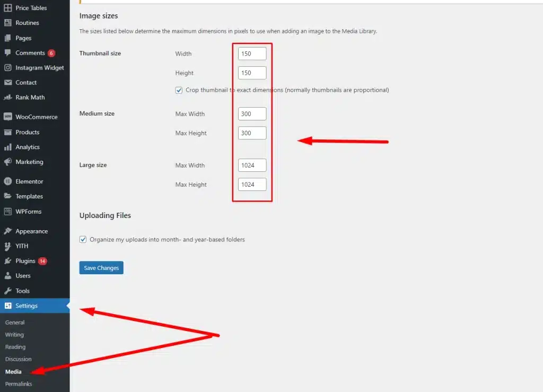Click the Instagram Widget camera icon
The width and height of the screenshot is (543, 392).
tap(7, 67)
